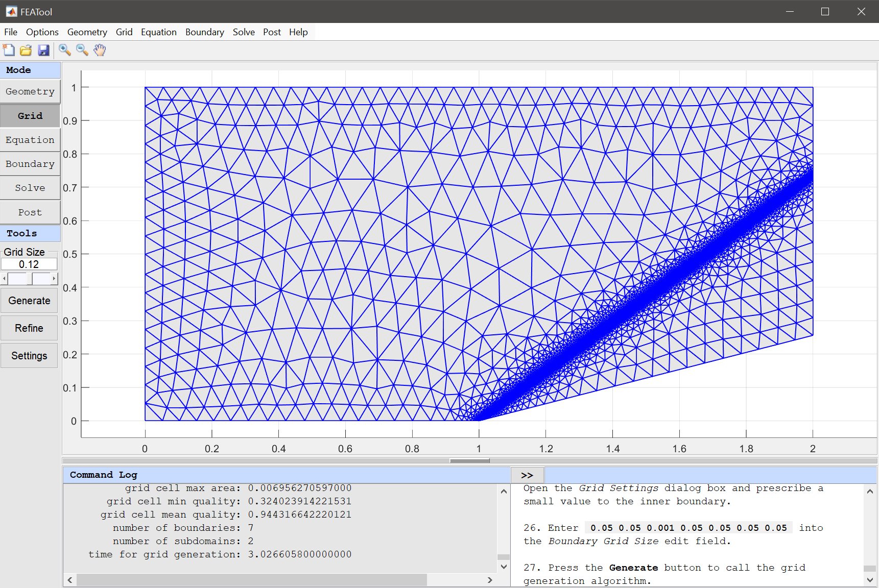The height and width of the screenshot is (588, 879).
Task: Open the Options menu
Action: click(42, 32)
